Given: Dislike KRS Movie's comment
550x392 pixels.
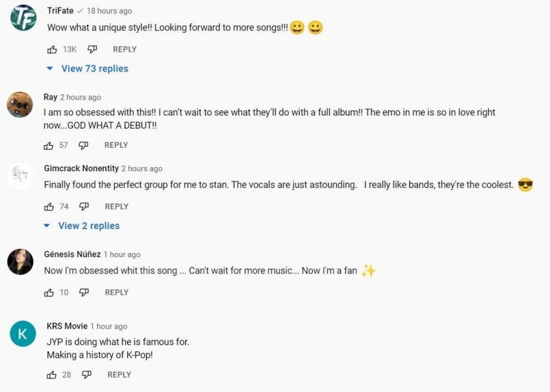Looking at the screenshot, I should pyautogui.click(x=87, y=375).
